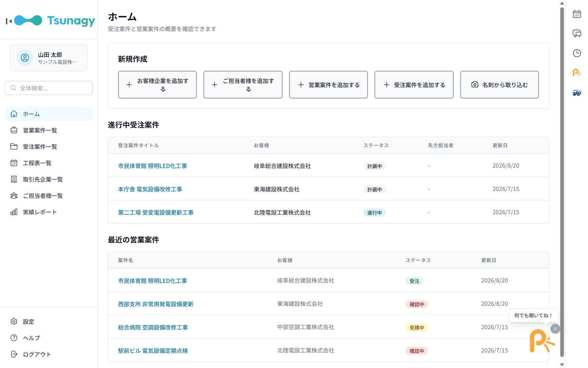This screenshot has width=588, height=368.
Task: Click ログアウト to sign out
Action: 49,354
